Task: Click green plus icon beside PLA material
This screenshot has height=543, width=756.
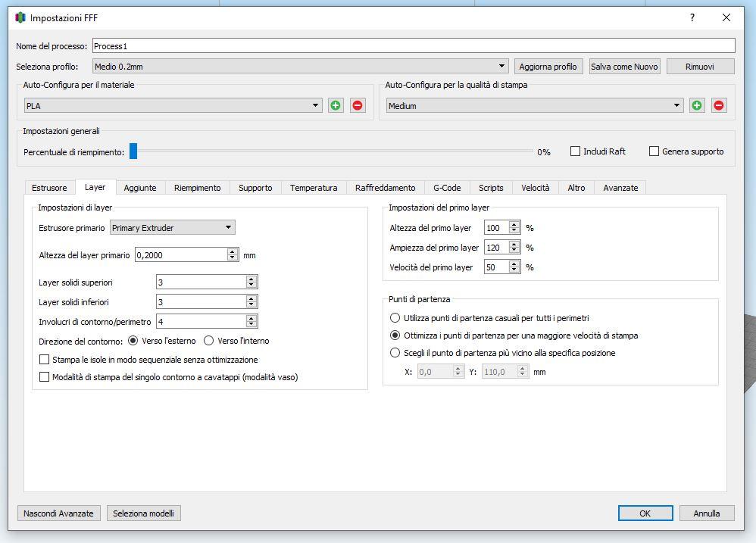Action: (336, 105)
